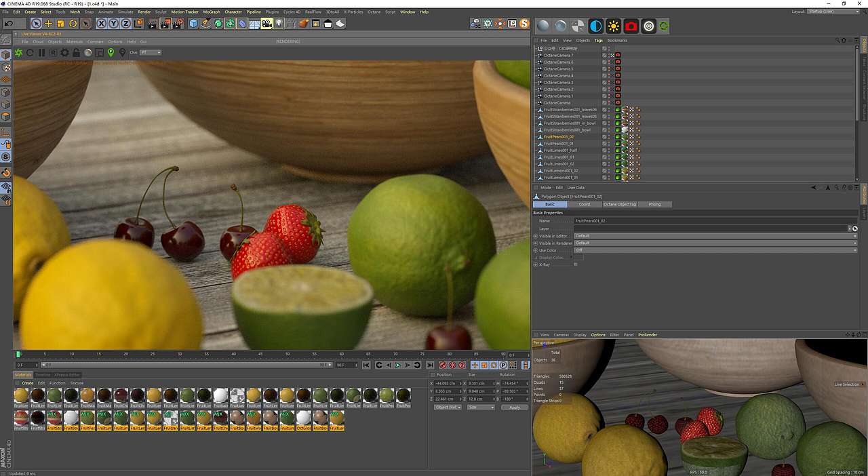This screenshot has height=476, width=868.
Task: Select FruitLimes001_half object
Action: click(x=560, y=150)
